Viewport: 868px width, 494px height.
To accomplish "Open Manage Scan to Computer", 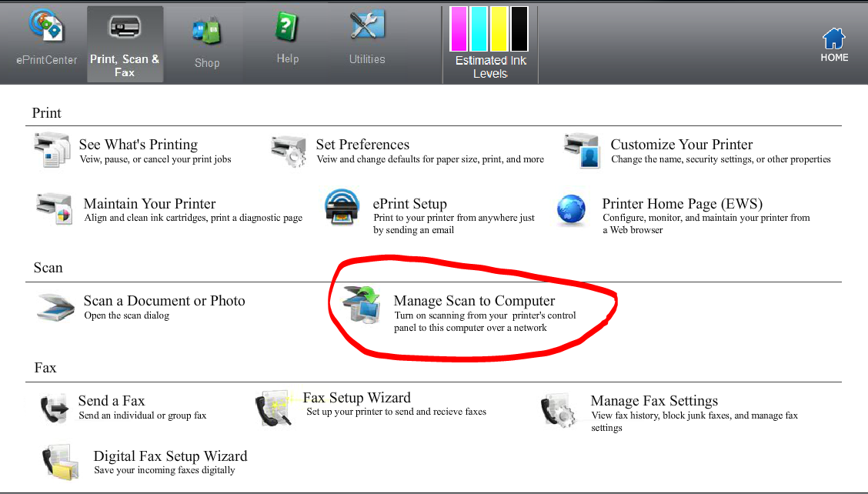I will click(x=474, y=301).
